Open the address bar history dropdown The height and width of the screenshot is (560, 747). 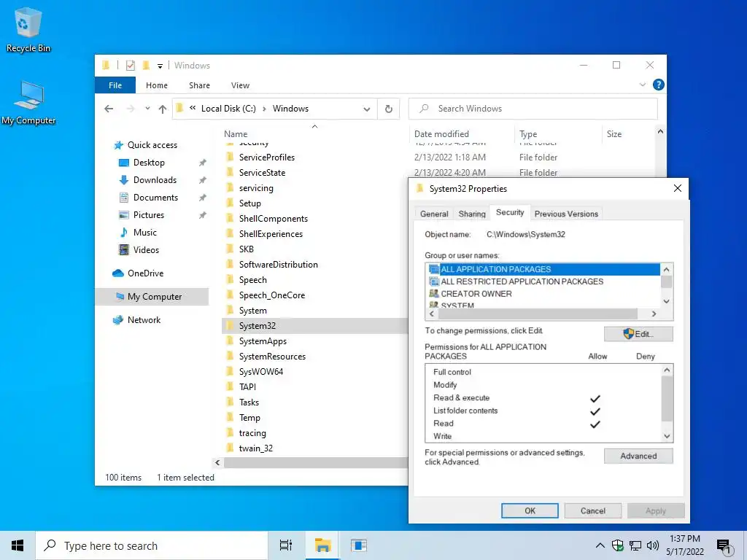pyautogui.click(x=366, y=109)
